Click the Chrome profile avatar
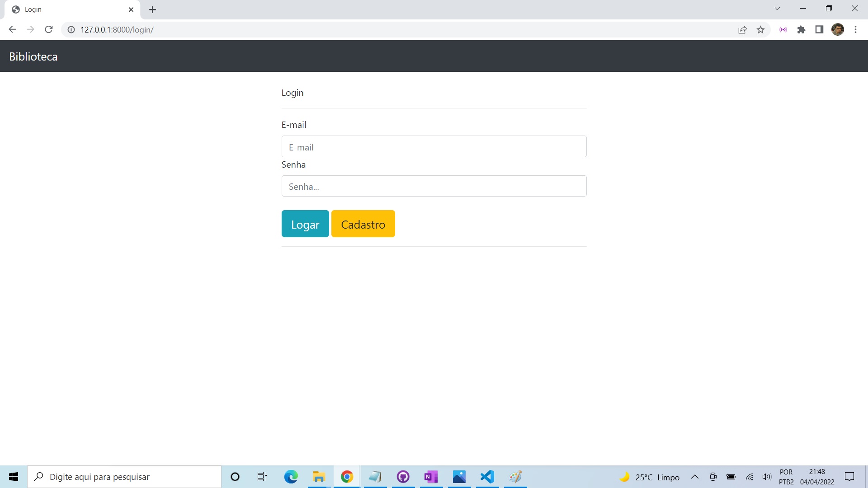Screen dimensions: 868x488 [x=839, y=29]
